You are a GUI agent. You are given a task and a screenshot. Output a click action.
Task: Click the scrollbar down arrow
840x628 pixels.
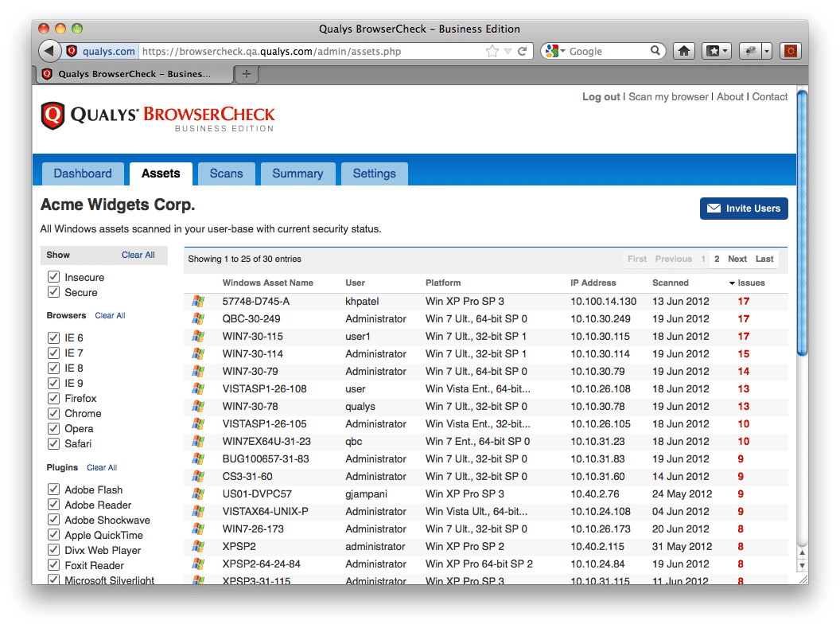point(802,565)
